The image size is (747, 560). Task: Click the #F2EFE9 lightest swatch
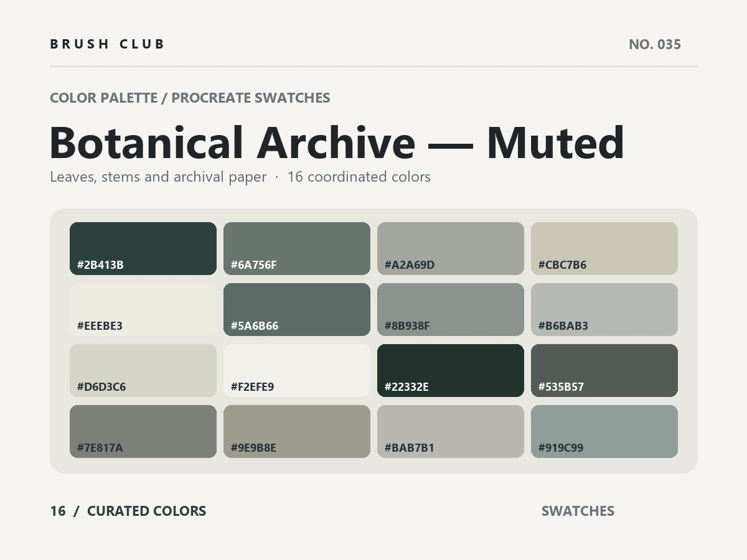[297, 370]
